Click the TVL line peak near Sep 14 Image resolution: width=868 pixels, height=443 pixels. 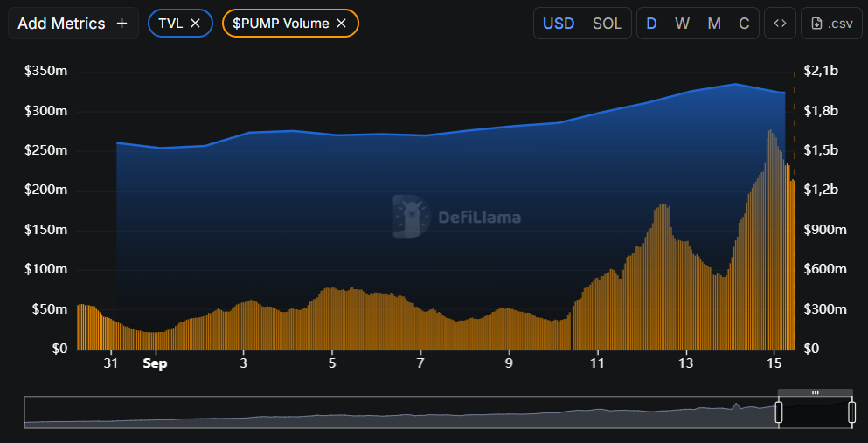coord(736,84)
